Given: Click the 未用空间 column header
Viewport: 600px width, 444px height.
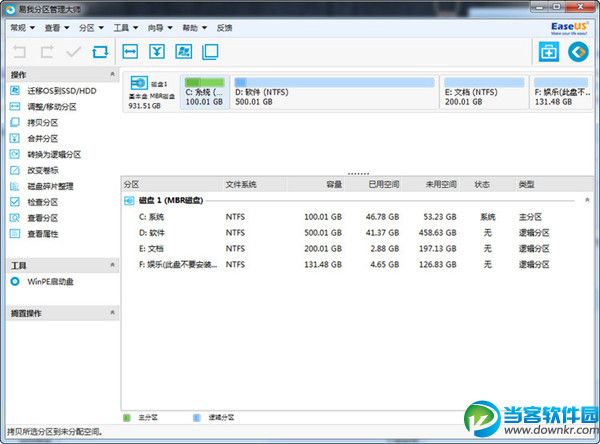Looking at the screenshot, I should (x=430, y=184).
